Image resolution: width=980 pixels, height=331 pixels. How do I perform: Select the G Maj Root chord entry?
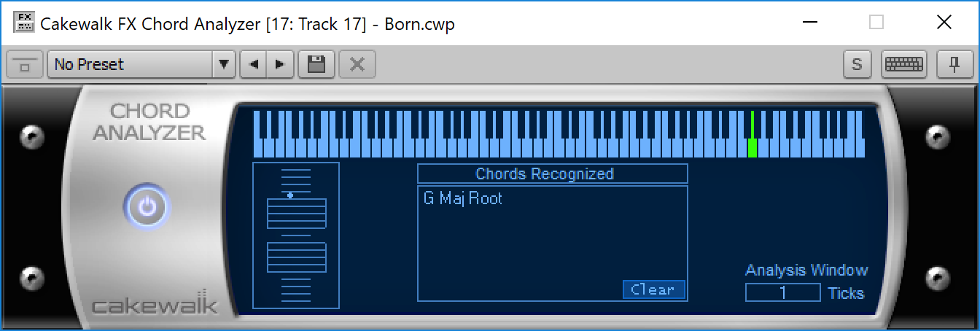(x=463, y=198)
